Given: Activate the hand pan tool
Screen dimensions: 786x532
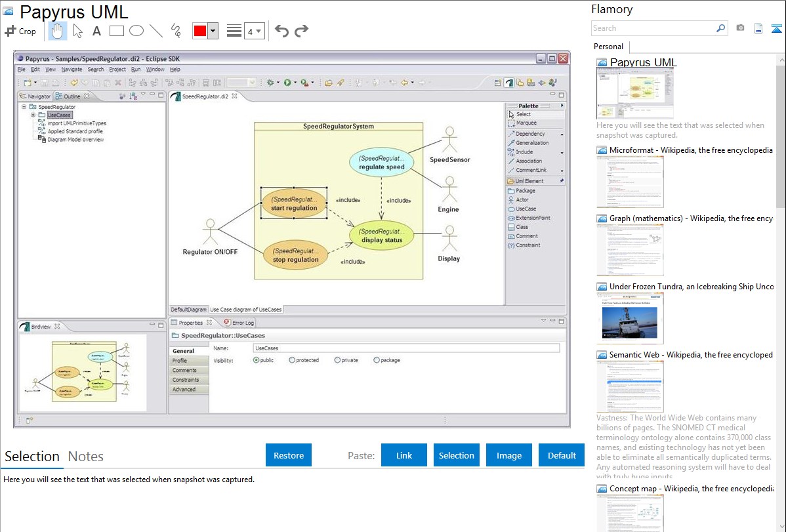Looking at the screenshot, I should click(57, 31).
